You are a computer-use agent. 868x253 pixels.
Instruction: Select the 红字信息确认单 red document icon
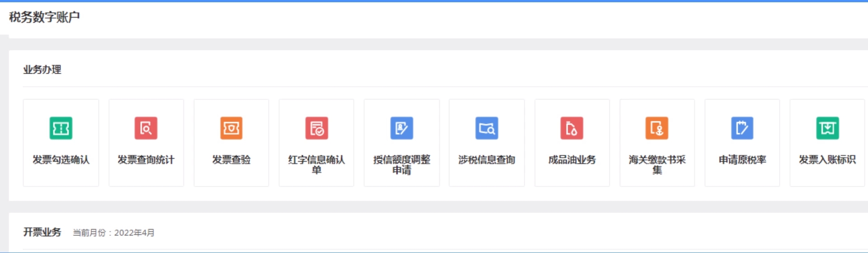point(316,128)
